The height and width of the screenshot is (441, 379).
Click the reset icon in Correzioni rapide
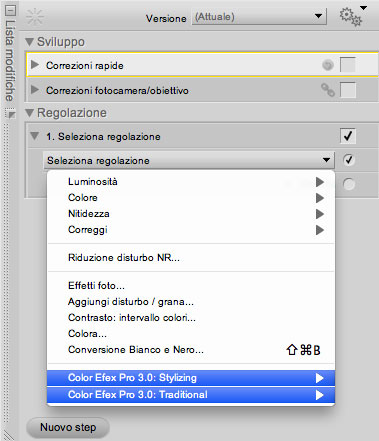coord(328,65)
